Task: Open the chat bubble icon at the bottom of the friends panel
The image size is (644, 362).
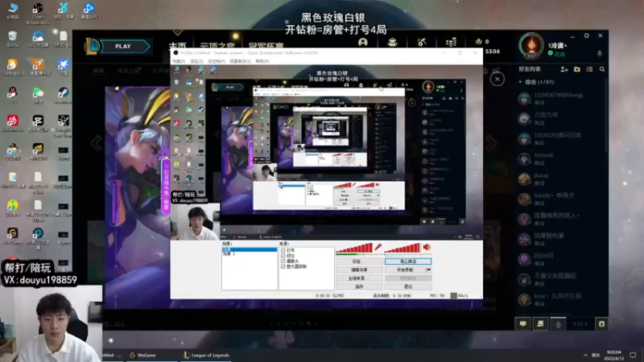Action: click(x=522, y=324)
